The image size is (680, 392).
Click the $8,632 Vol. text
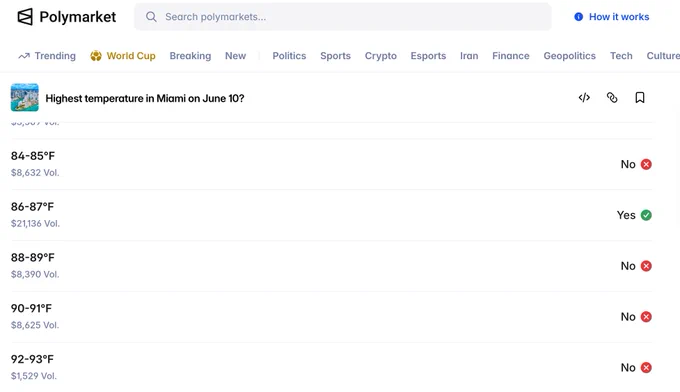pos(35,173)
